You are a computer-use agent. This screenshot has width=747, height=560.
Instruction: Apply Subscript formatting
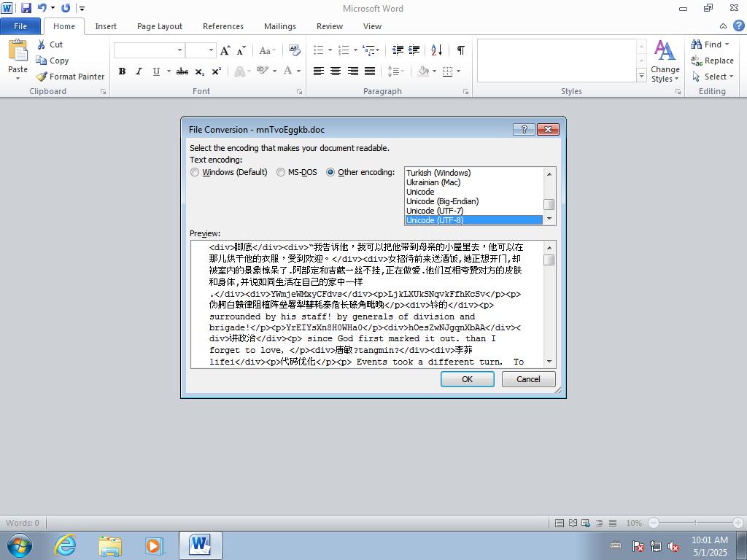[200, 71]
